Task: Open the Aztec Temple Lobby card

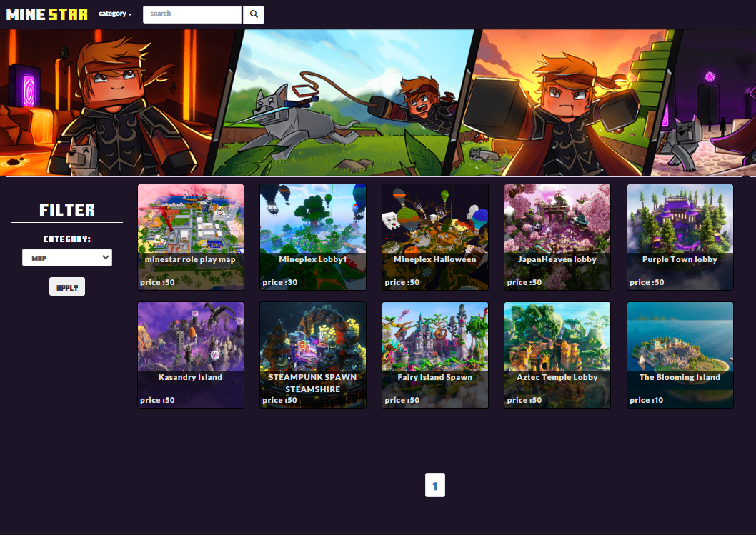Action: pyautogui.click(x=557, y=355)
